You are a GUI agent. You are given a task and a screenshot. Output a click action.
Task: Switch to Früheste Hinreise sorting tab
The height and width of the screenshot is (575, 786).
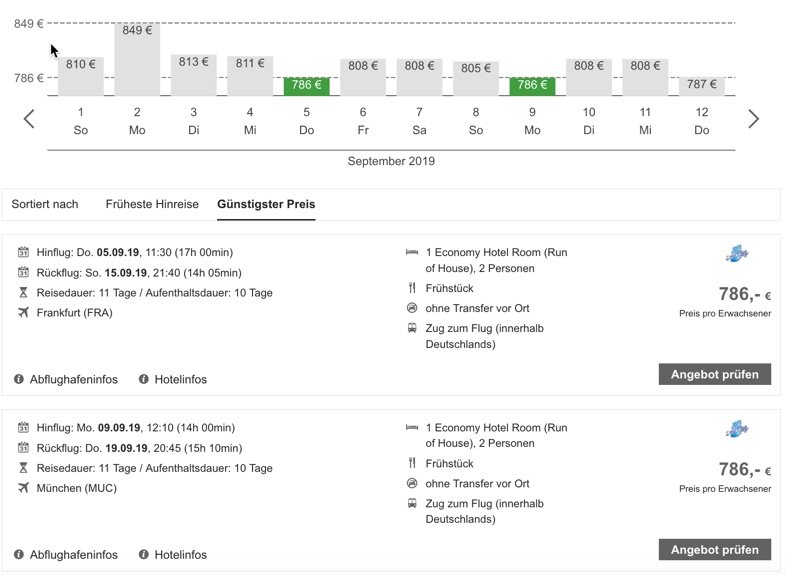point(152,204)
